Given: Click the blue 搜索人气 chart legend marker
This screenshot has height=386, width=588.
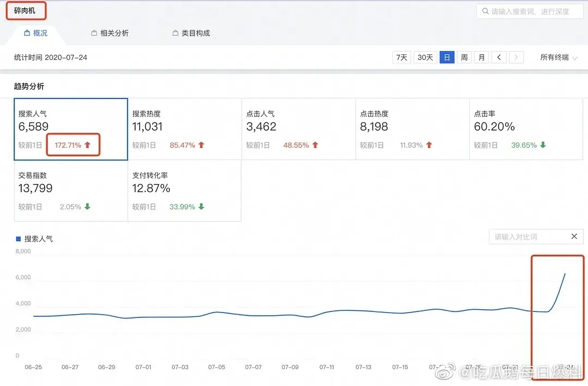Looking at the screenshot, I should (x=18, y=238).
